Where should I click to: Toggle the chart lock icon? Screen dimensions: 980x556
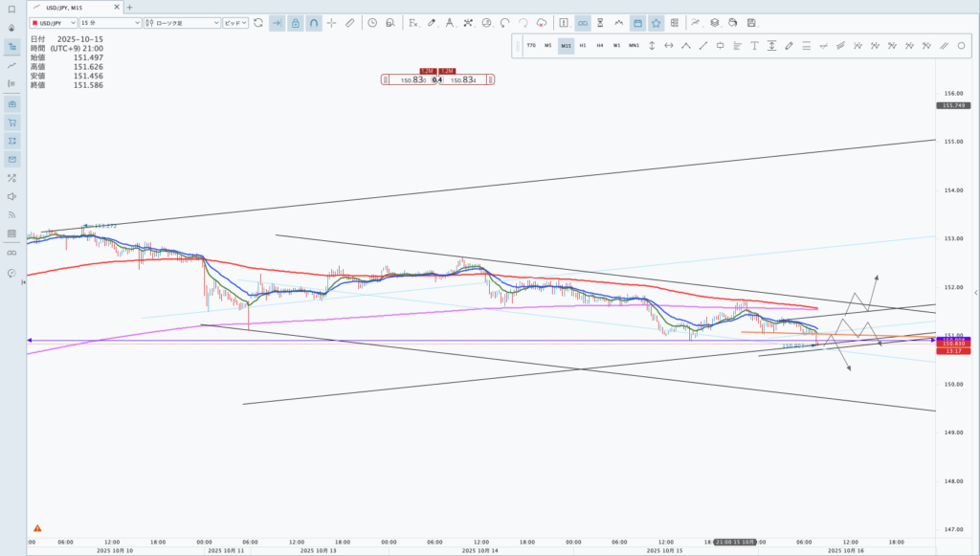tap(296, 22)
